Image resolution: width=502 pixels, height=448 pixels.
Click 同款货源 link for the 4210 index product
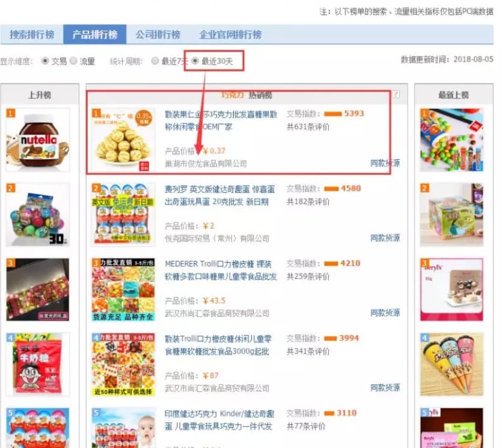click(x=385, y=313)
